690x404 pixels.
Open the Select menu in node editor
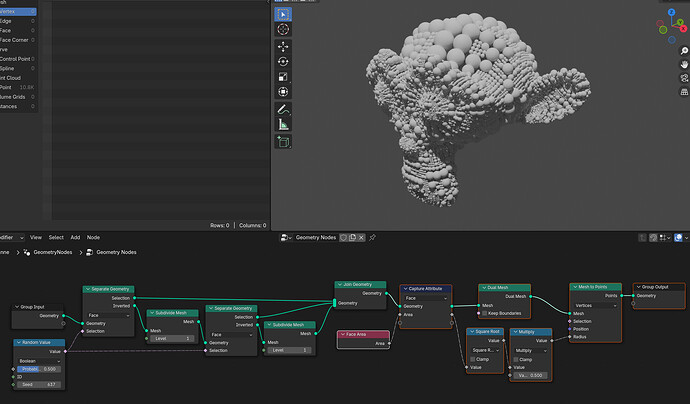coord(56,238)
